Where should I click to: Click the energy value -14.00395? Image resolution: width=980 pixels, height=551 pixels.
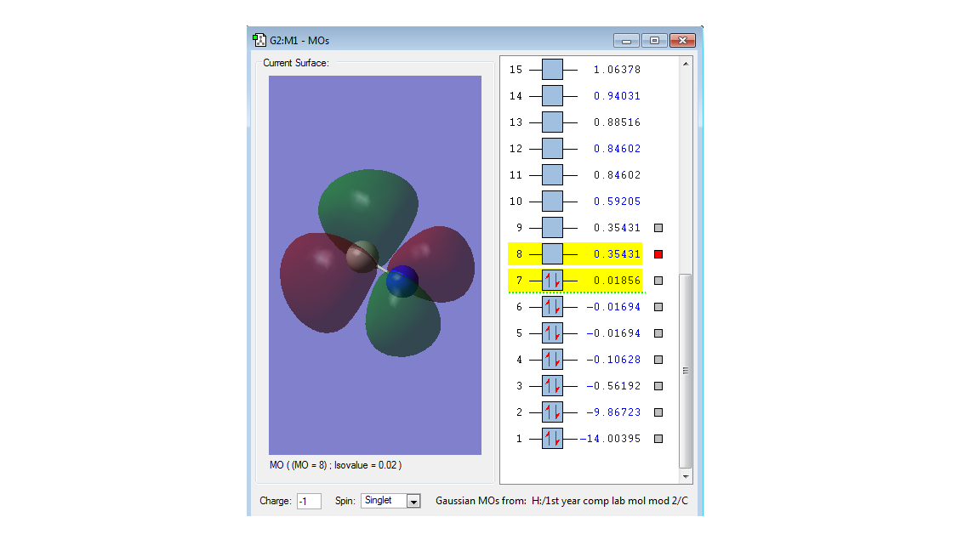pyautogui.click(x=610, y=439)
